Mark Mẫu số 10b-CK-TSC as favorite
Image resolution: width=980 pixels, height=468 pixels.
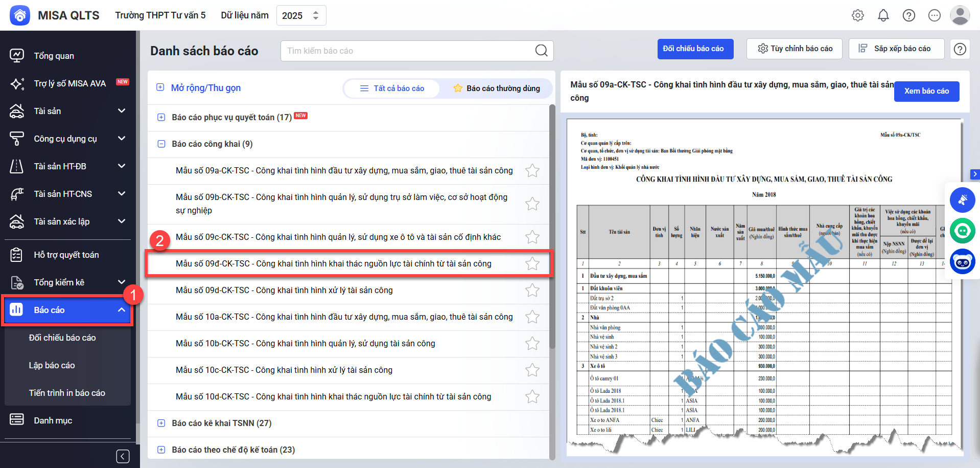(x=532, y=344)
